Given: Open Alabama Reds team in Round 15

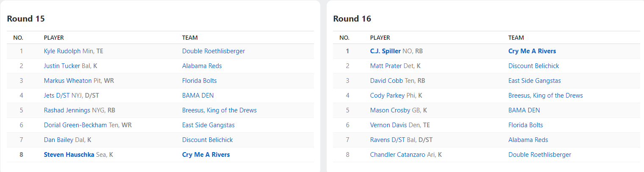Looking at the screenshot, I should coord(202,66).
